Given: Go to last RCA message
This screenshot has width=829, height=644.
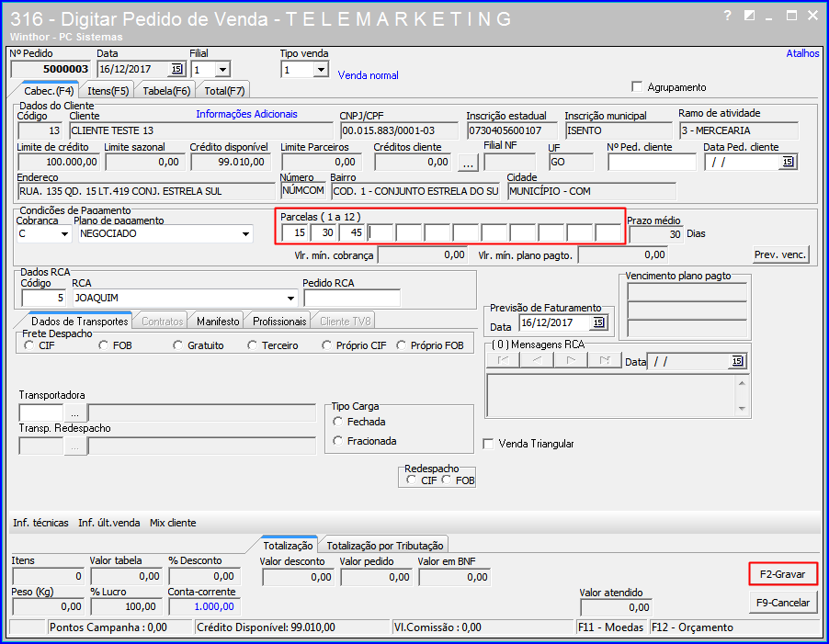Looking at the screenshot, I should (x=605, y=360).
